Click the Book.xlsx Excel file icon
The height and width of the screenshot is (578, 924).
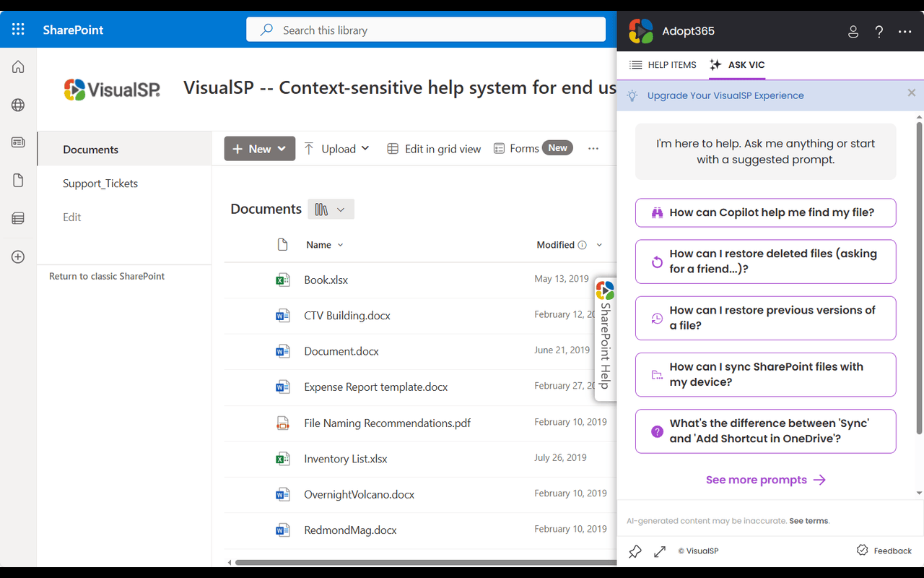pyautogui.click(x=283, y=280)
